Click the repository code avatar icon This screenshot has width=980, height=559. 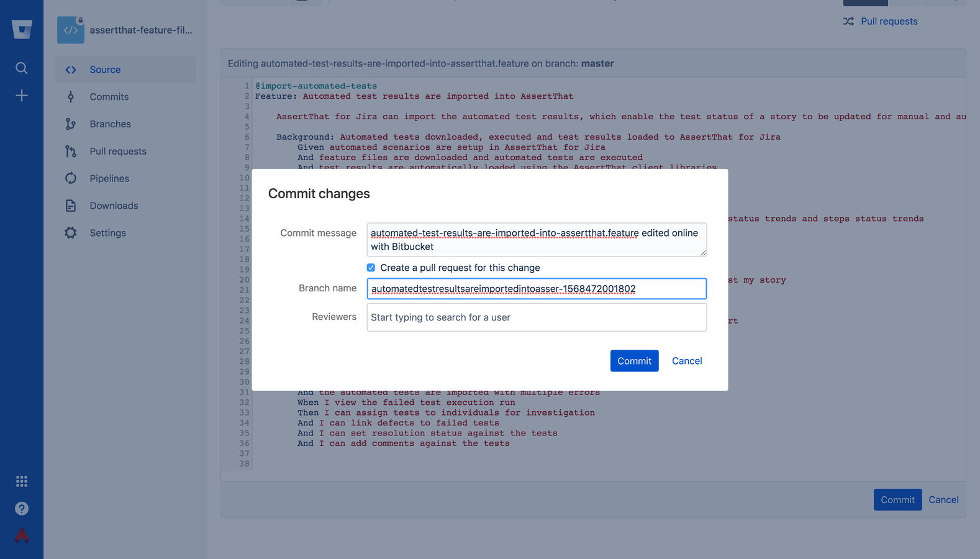coord(71,30)
